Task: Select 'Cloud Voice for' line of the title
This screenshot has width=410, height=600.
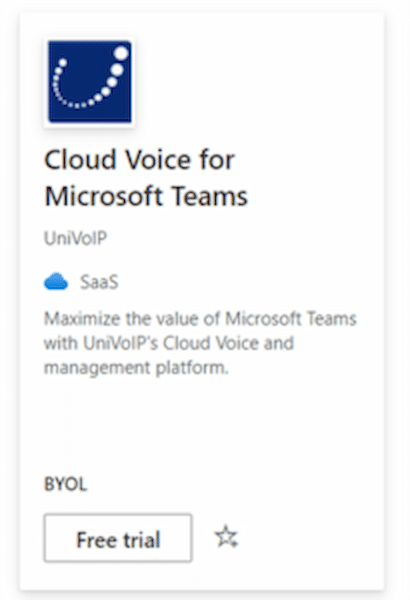Action: [139, 160]
